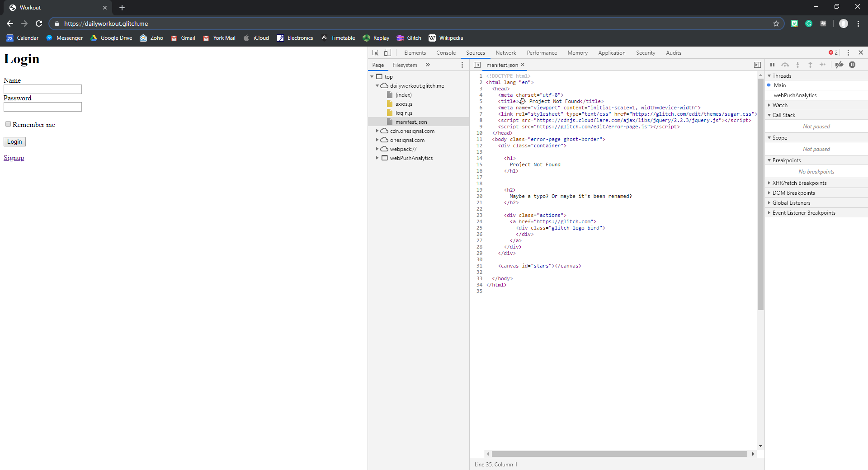Bookmark this page with the star icon

click(776, 23)
